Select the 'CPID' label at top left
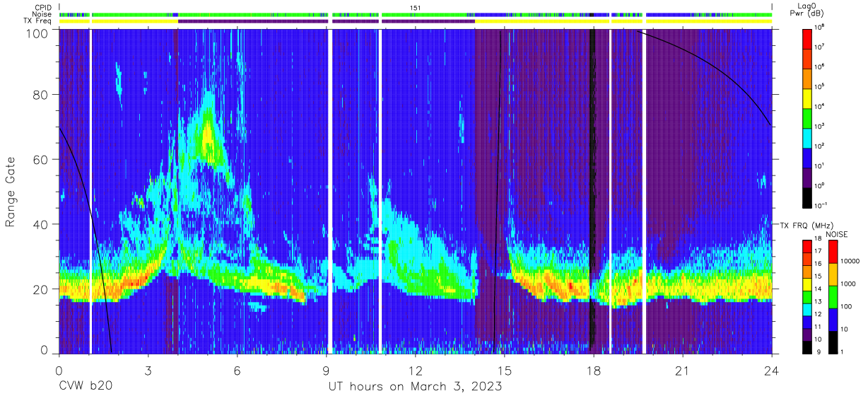 44,7
